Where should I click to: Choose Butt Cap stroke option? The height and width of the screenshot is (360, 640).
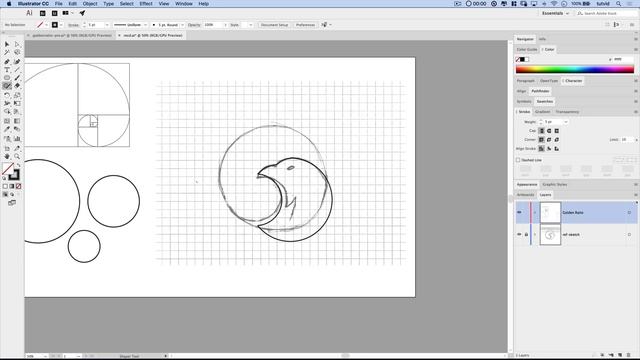click(x=541, y=131)
